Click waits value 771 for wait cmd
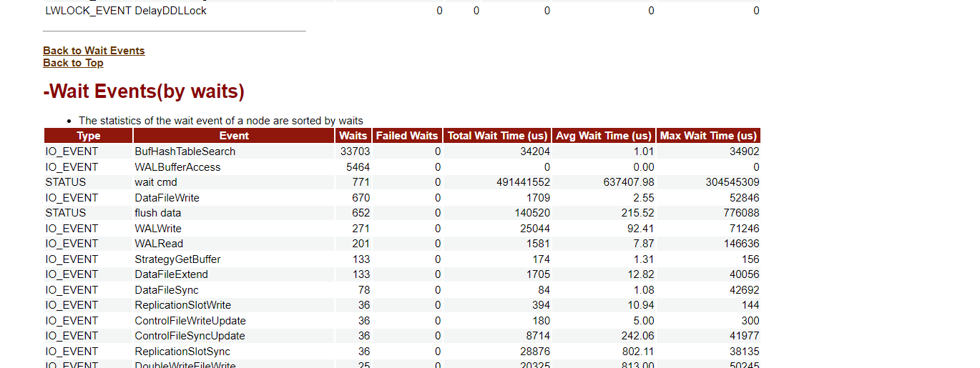The width and height of the screenshot is (980, 368). (x=361, y=182)
